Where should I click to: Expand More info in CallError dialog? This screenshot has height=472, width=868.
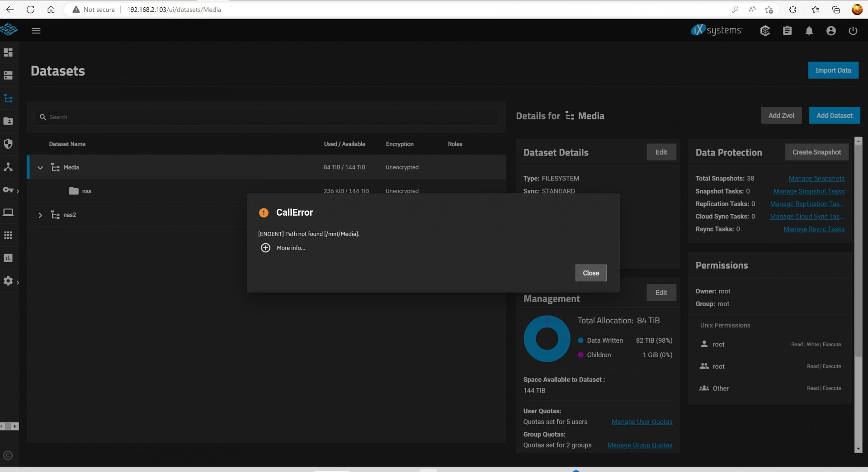coord(291,248)
